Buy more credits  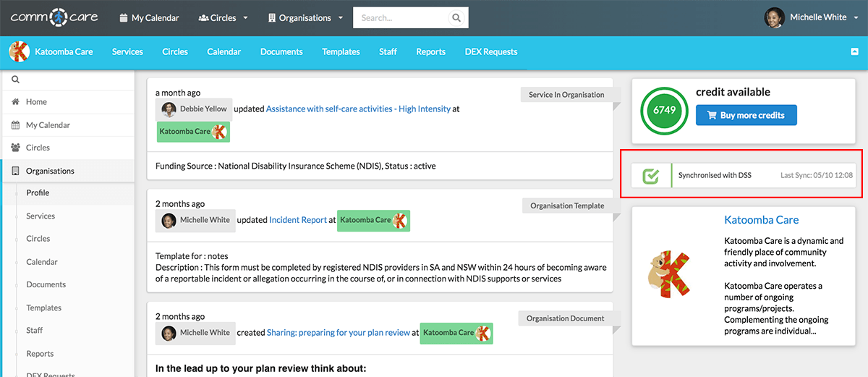tap(746, 115)
